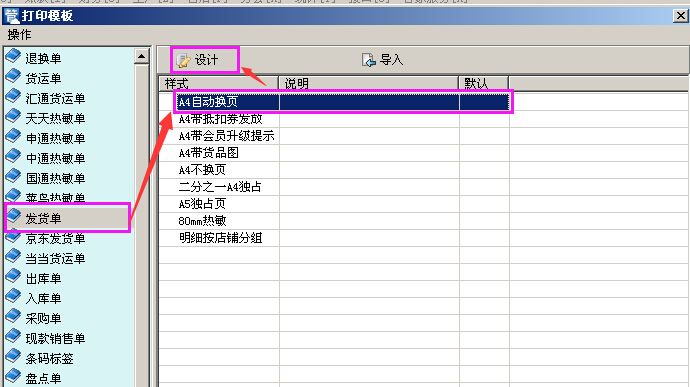Select 条码标签 template type

(x=49, y=359)
